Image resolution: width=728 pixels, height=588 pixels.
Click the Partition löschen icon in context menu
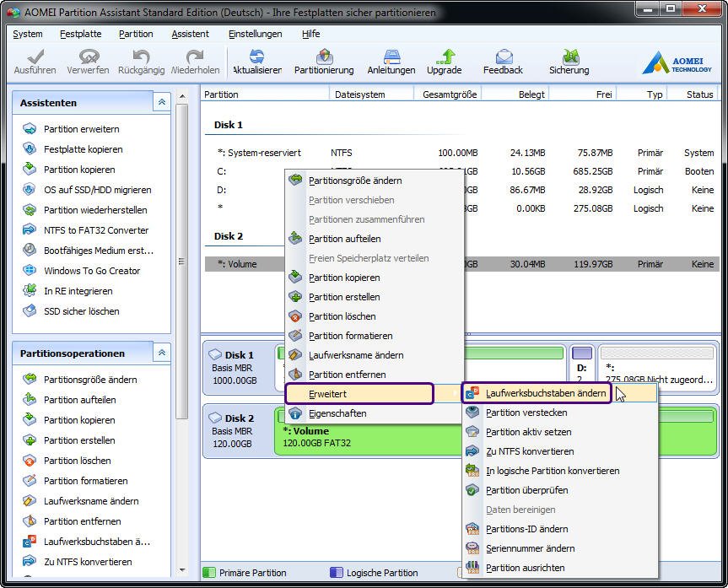295,316
